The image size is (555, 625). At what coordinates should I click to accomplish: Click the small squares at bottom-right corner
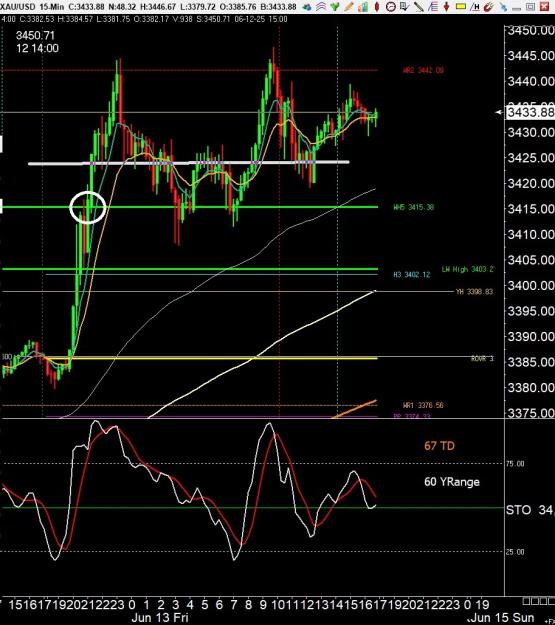[538, 601]
